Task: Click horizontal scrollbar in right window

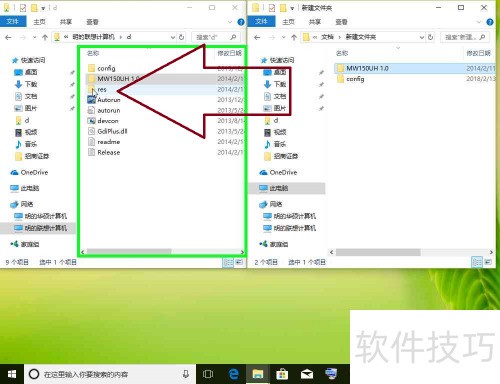Action: point(378,252)
